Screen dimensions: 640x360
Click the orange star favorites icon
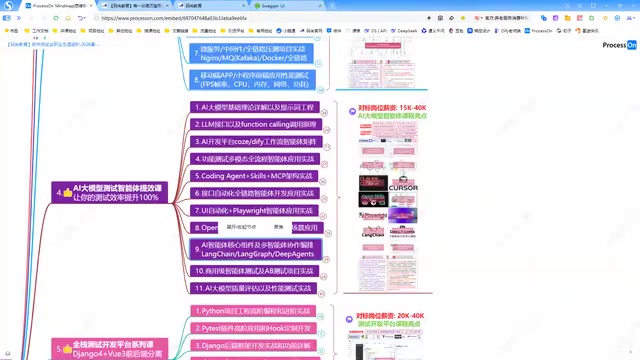click(x=605, y=18)
